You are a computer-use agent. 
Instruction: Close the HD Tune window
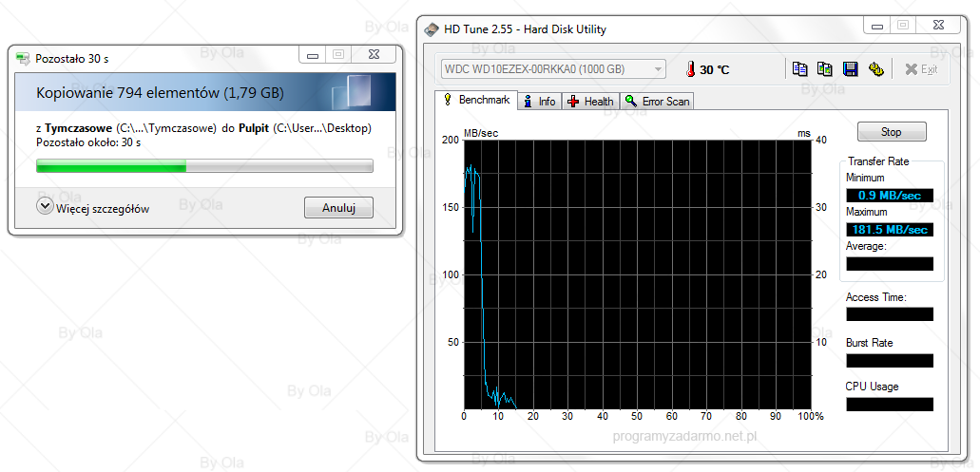(x=938, y=25)
